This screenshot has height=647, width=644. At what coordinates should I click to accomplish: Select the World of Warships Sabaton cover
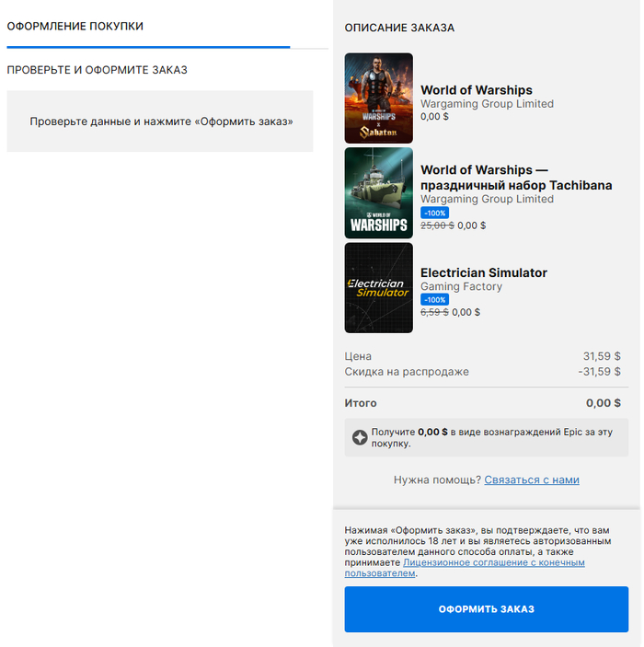[378, 98]
